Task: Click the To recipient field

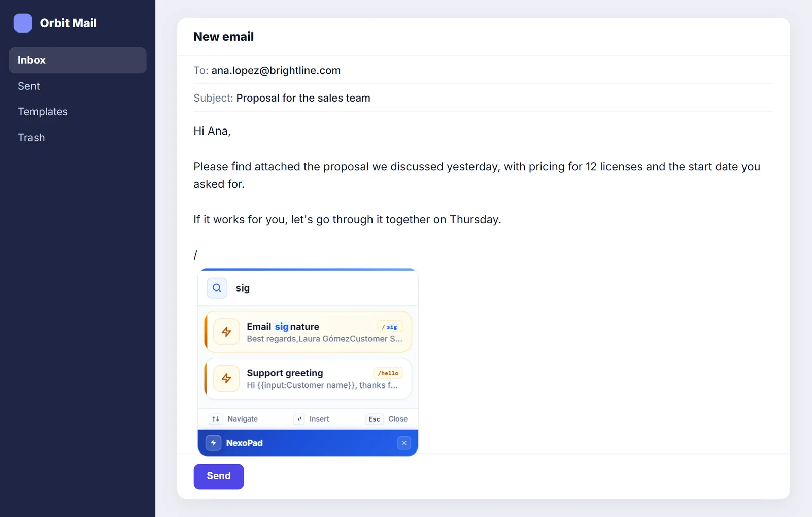Action: click(x=483, y=70)
